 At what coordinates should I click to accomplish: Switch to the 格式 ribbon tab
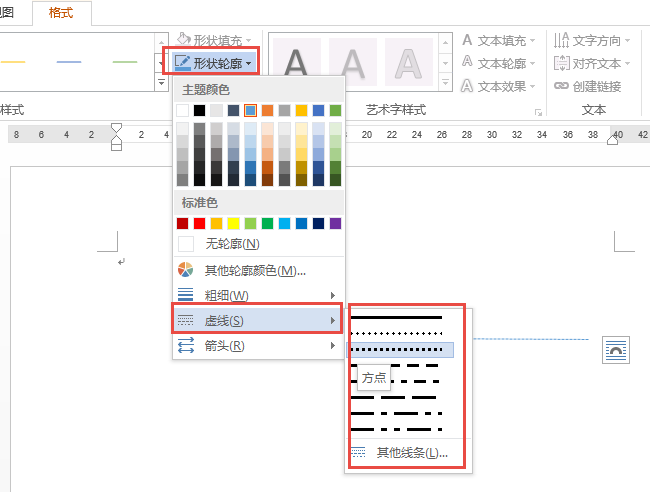pyautogui.click(x=61, y=13)
